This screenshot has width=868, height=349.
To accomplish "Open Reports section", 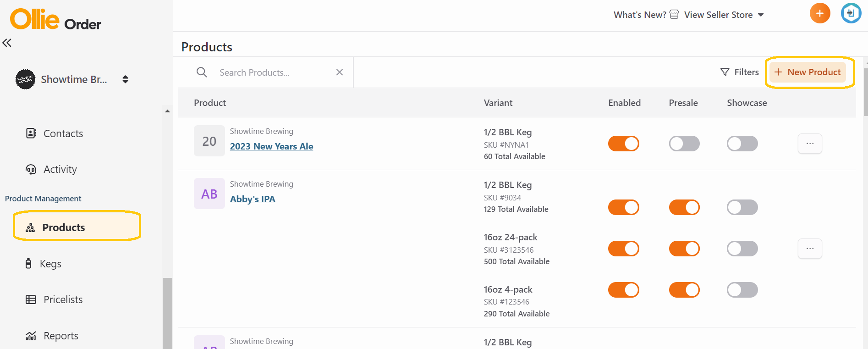I will tap(60, 336).
